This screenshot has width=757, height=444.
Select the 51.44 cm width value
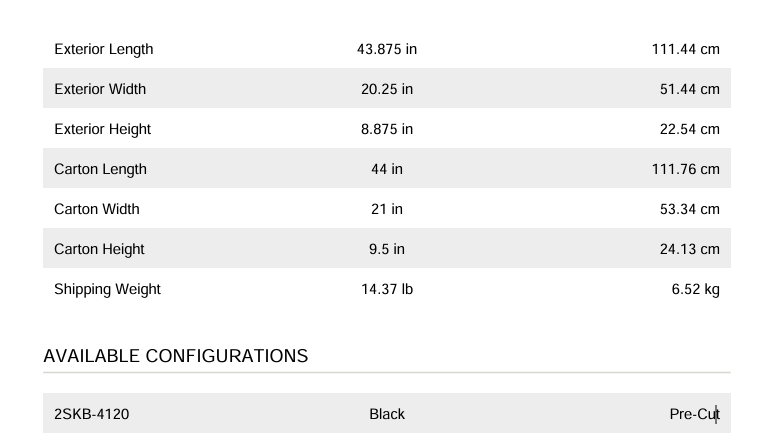pos(690,89)
